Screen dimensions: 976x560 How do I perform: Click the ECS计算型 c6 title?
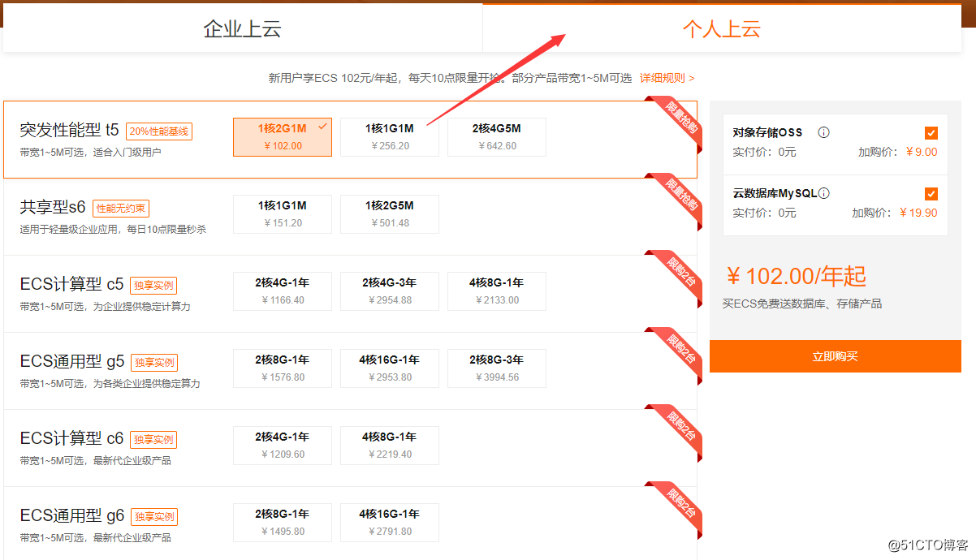coord(71,438)
